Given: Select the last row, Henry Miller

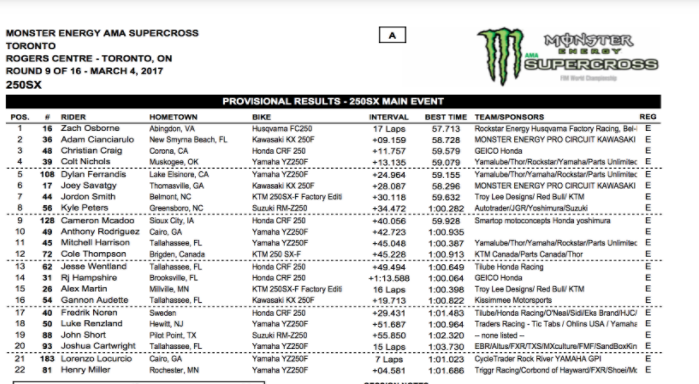Looking at the screenshot, I should [333, 370].
